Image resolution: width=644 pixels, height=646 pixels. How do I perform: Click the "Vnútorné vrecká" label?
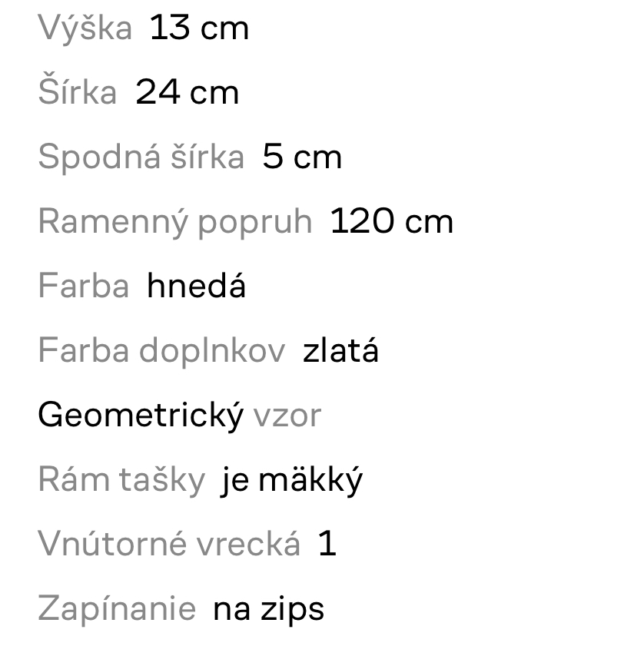coord(169,544)
